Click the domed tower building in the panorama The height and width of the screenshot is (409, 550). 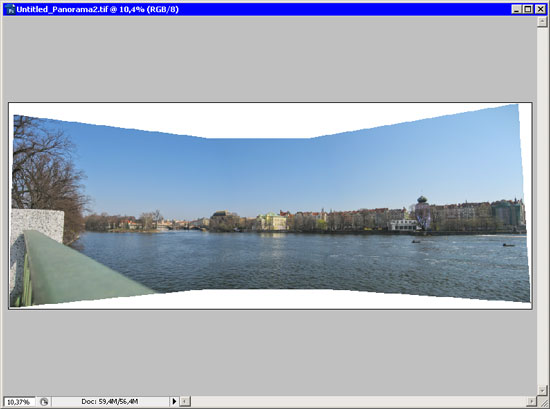422,212
